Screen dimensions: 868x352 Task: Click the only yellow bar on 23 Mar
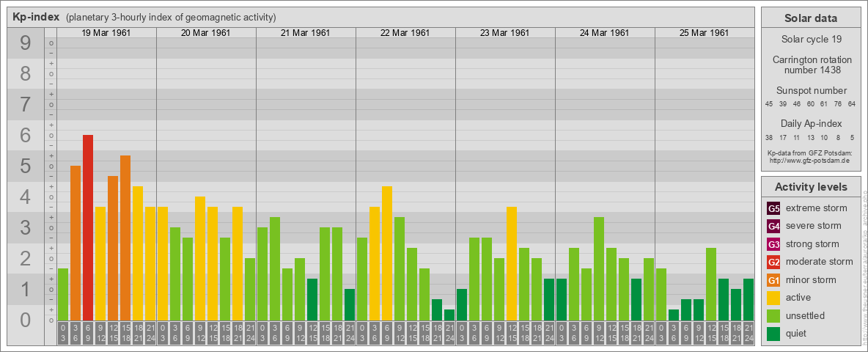[512, 263]
